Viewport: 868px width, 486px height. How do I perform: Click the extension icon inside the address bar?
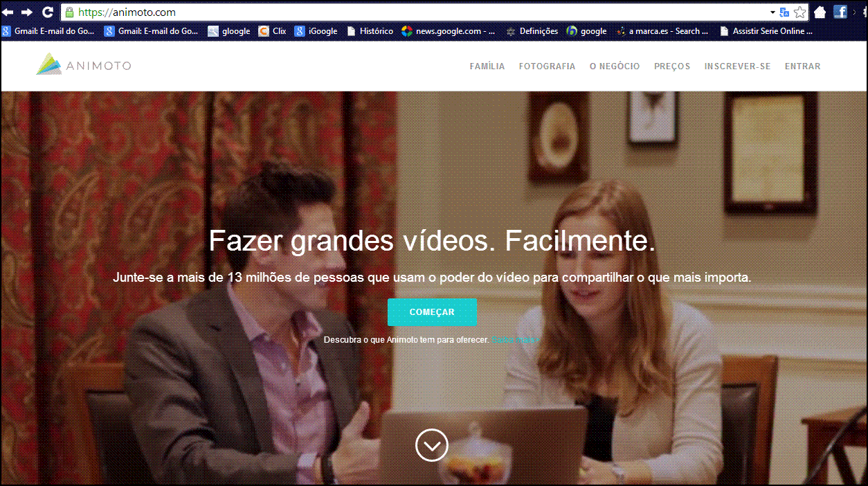783,12
